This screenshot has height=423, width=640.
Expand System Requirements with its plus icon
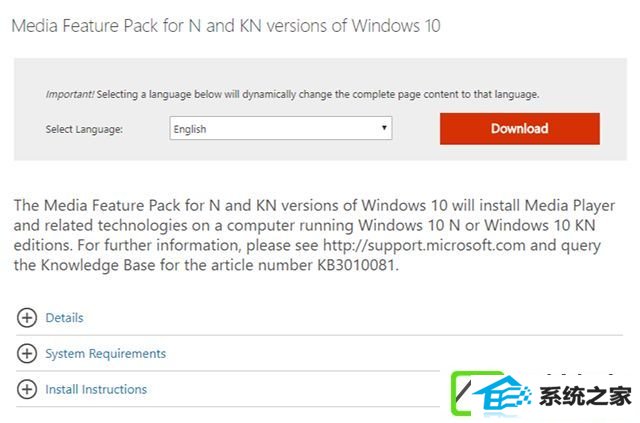click(x=27, y=353)
